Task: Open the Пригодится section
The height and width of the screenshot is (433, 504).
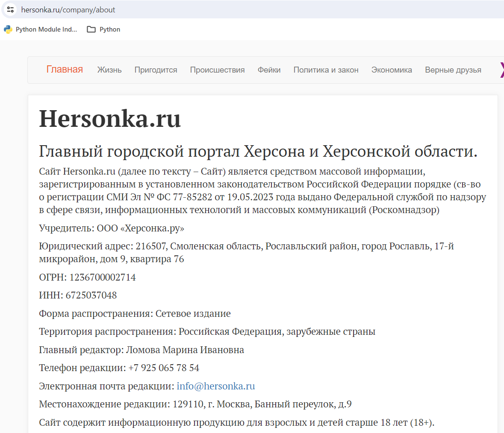Action: point(156,70)
